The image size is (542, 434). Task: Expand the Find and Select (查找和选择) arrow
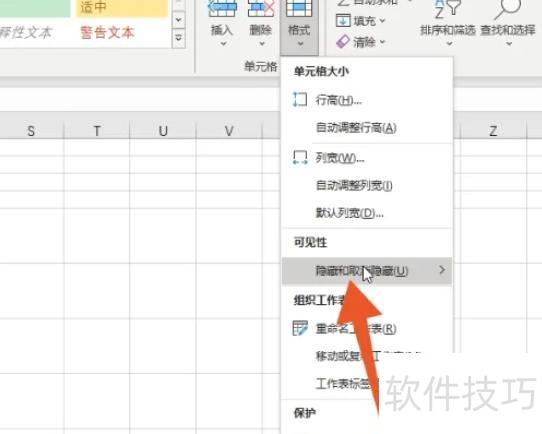pos(509,44)
